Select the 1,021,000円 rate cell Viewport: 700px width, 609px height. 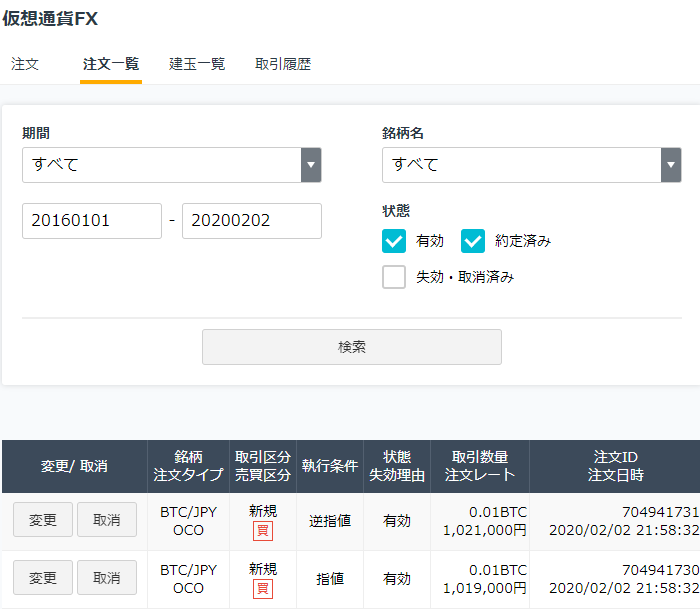click(485, 530)
